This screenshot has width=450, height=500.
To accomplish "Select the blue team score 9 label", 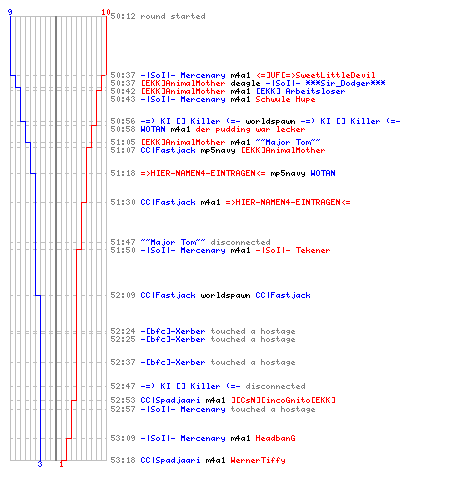I will (10, 12).
